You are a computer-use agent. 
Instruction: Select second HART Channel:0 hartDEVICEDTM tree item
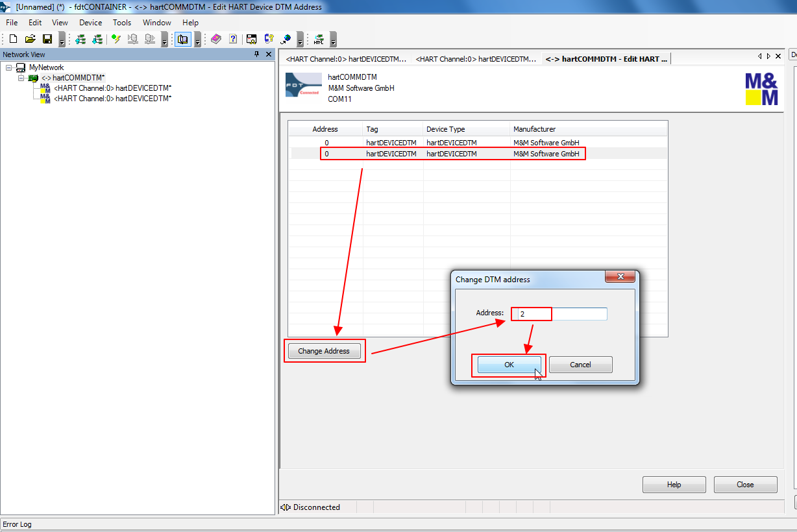(113, 99)
